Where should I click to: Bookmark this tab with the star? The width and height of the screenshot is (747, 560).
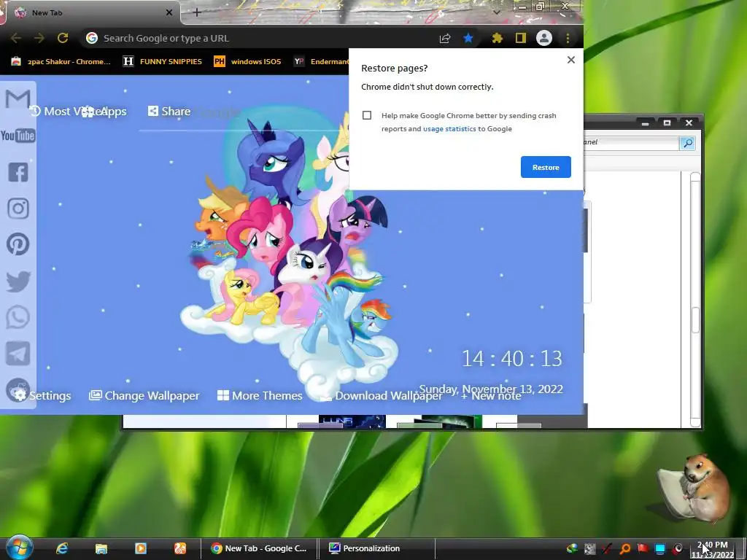pyautogui.click(x=468, y=38)
